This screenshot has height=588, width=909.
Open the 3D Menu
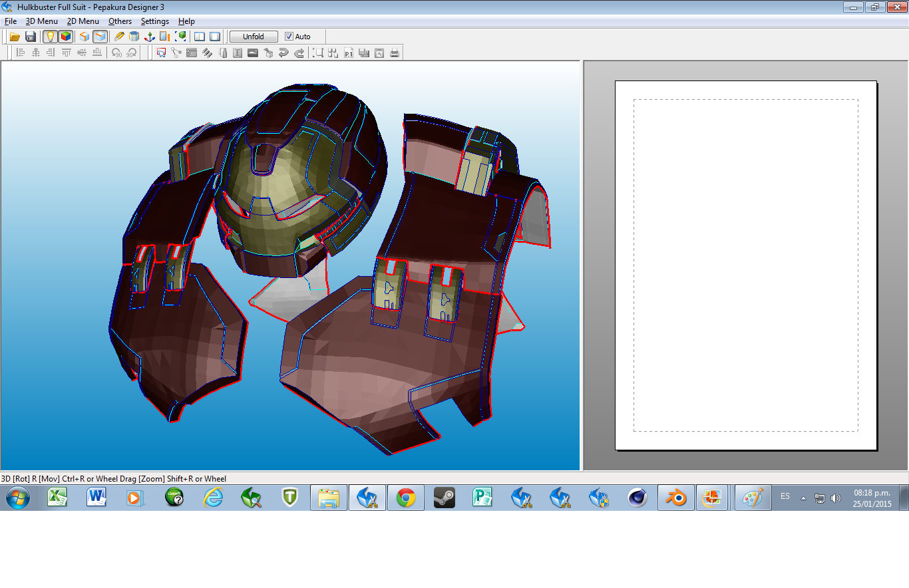click(x=42, y=21)
